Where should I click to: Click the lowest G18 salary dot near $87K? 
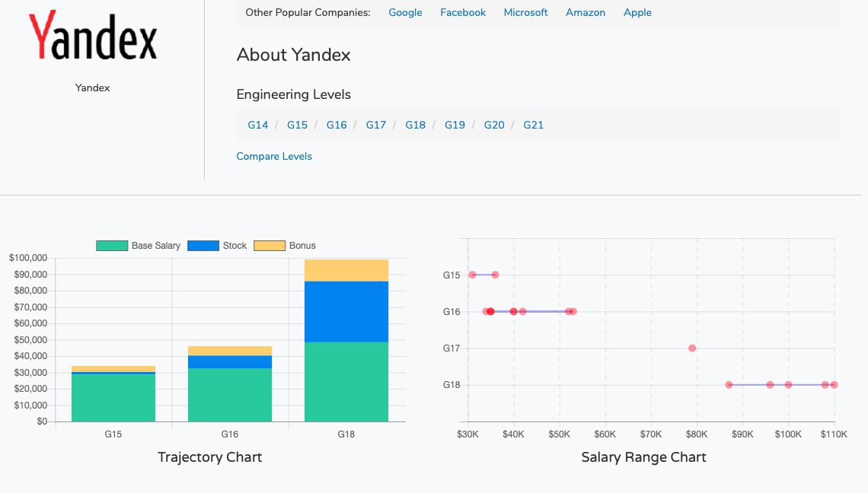[729, 384]
